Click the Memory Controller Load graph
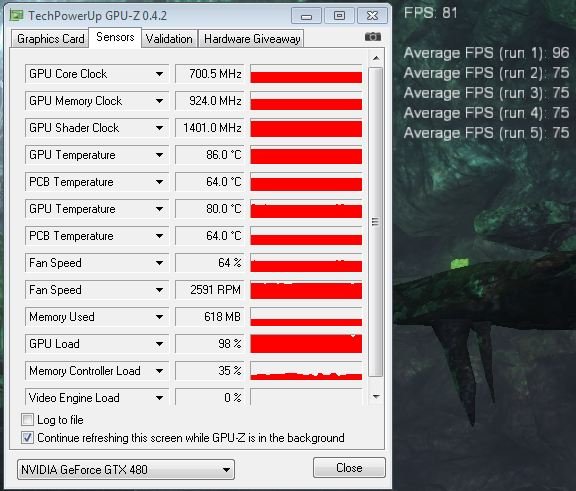This screenshot has width=576, height=491. 306,371
